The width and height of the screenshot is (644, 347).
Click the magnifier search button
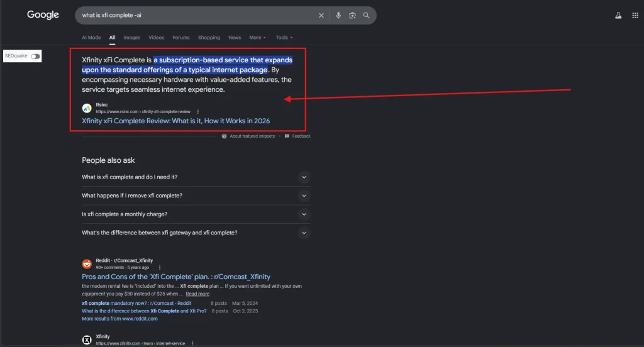[367, 15]
